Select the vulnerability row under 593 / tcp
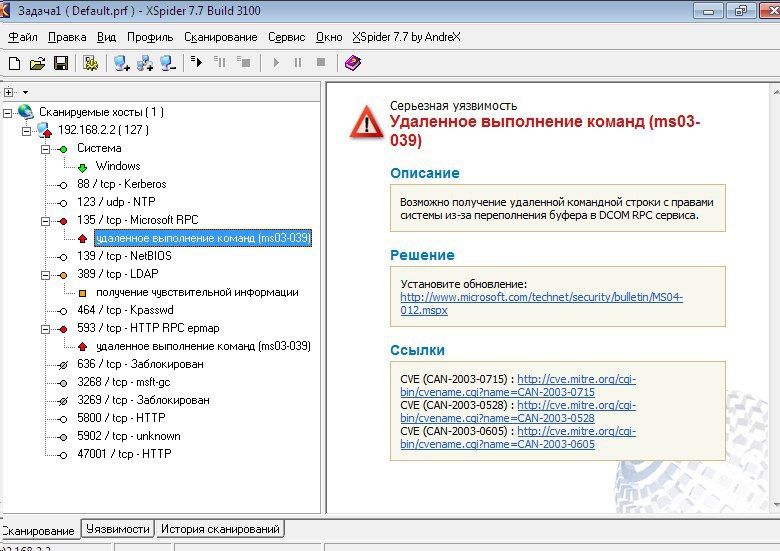This screenshot has width=780, height=551. (203, 346)
